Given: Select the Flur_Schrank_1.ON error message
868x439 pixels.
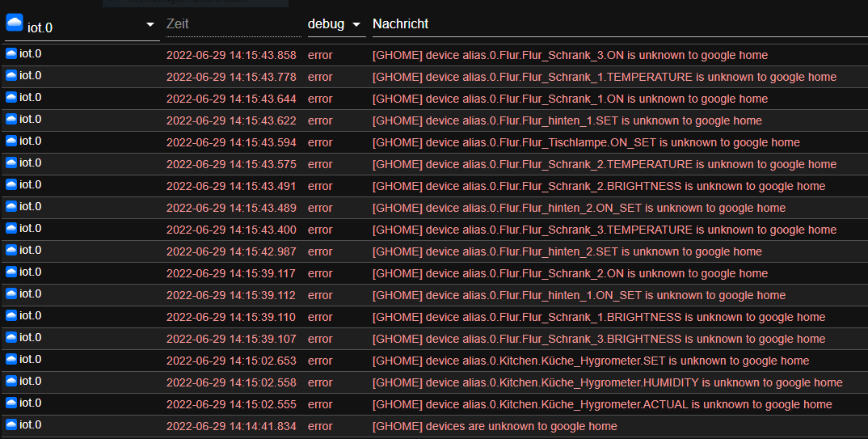Looking at the screenshot, I should (570, 99).
